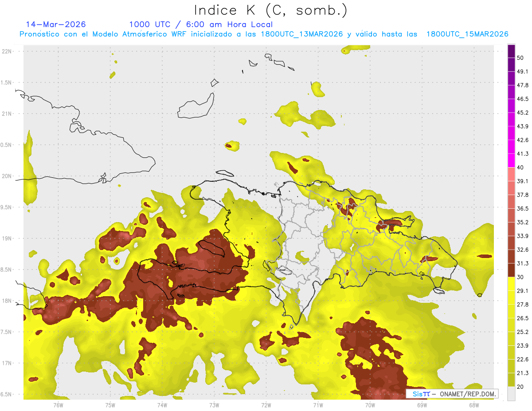Click the forecast subtitle starting "Pronostico con el Modelo"
Viewport: 532px width, 411px height.
[x=263, y=34]
